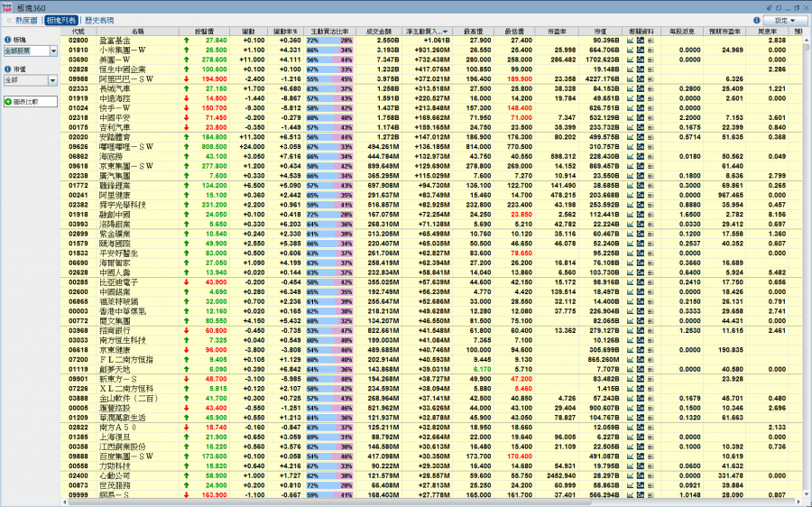Switch to the 歷史表現 tab

point(99,19)
